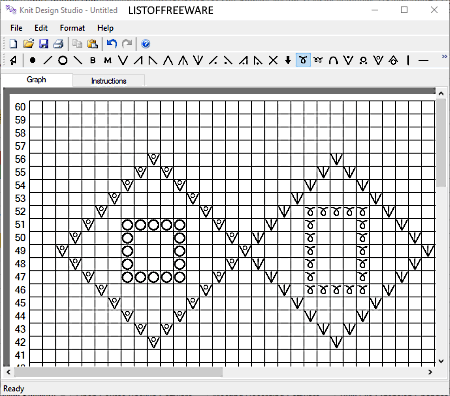Expand toolbar overflow chevron
The width and height of the screenshot is (450, 396).
tap(444, 57)
